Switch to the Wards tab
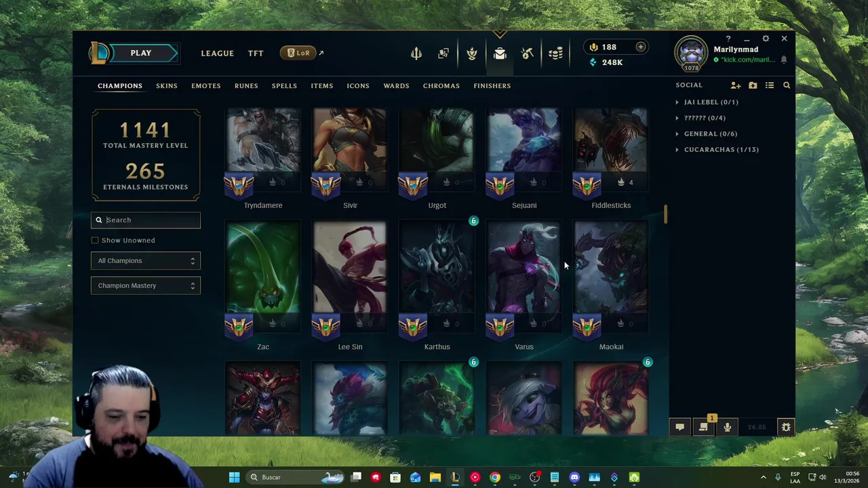The width and height of the screenshot is (868, 488). pos(396,86)
